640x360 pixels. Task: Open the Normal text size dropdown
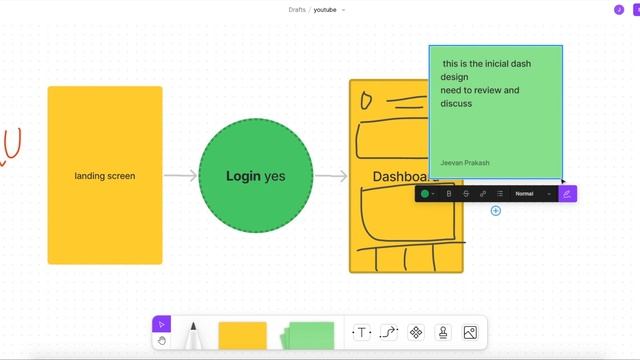533,194
